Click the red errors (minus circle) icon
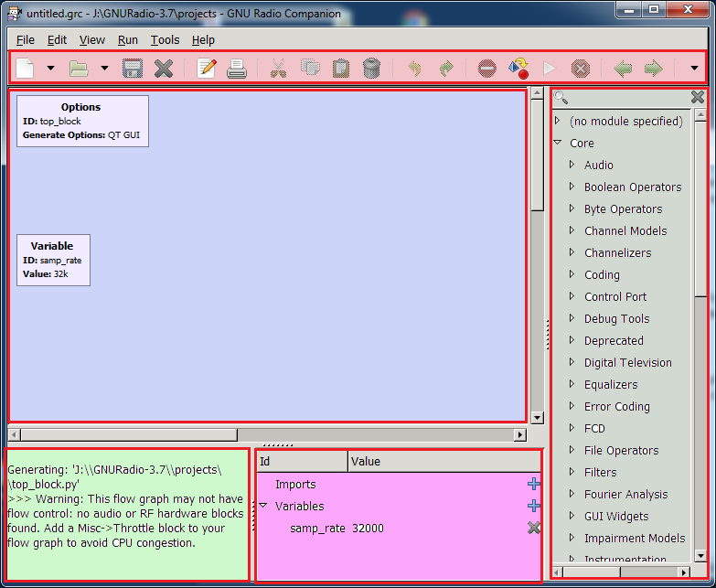This screenshot has height=588, width=716. pos(487,69)
